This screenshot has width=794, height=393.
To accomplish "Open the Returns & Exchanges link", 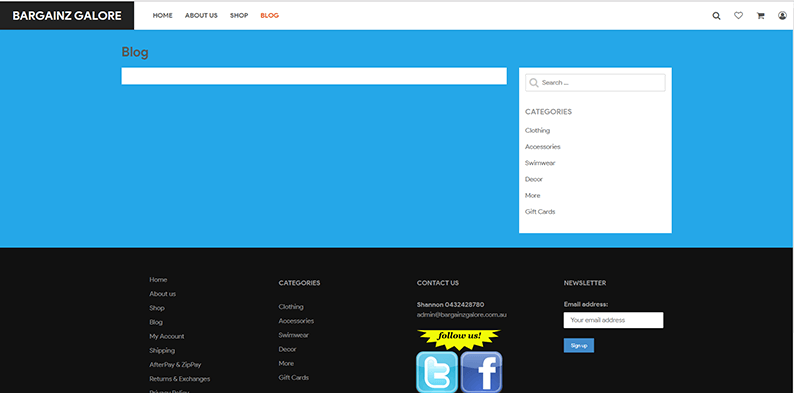I will [x=180, y=379].
